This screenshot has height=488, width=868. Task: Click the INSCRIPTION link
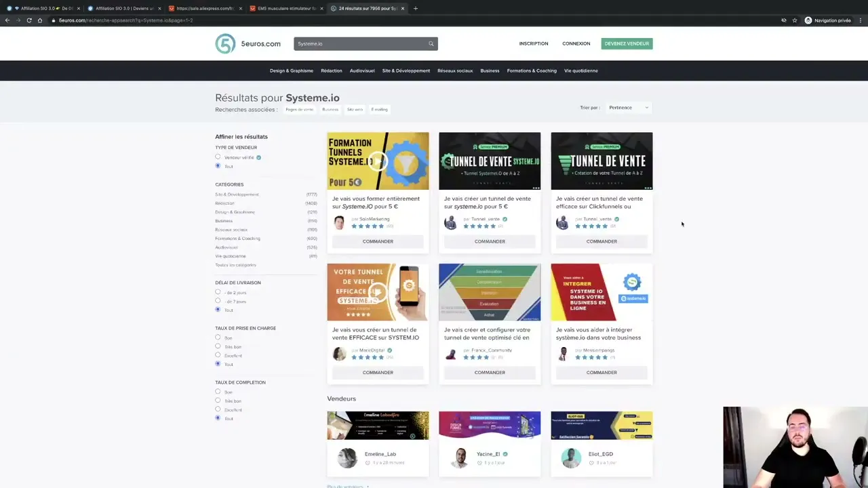point(534,43)
